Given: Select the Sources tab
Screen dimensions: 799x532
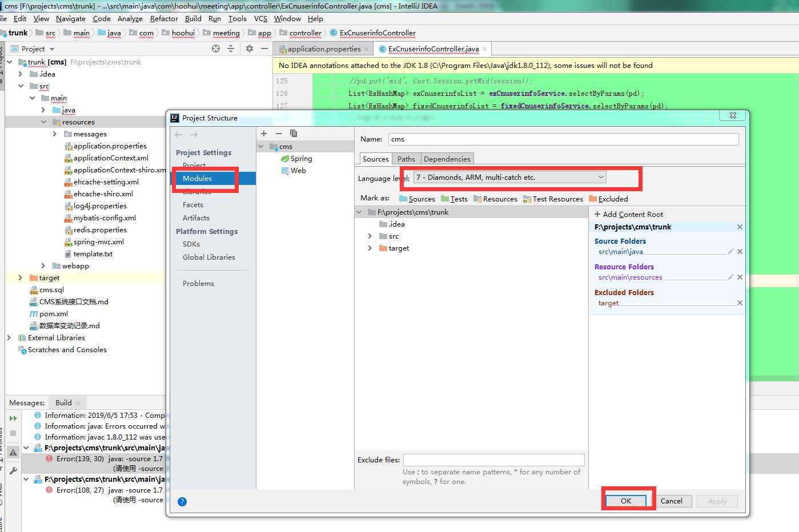Looking at the screenshot, I should click(x=375, y=159).
